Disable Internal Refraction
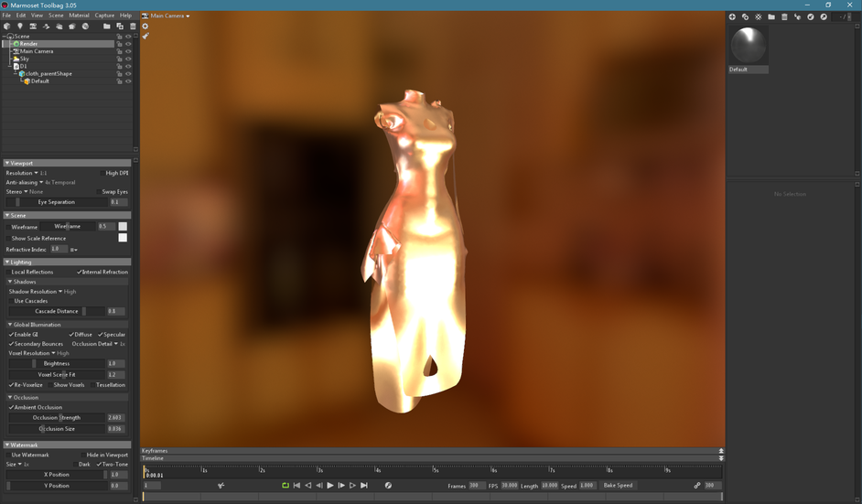 [80, 272]
